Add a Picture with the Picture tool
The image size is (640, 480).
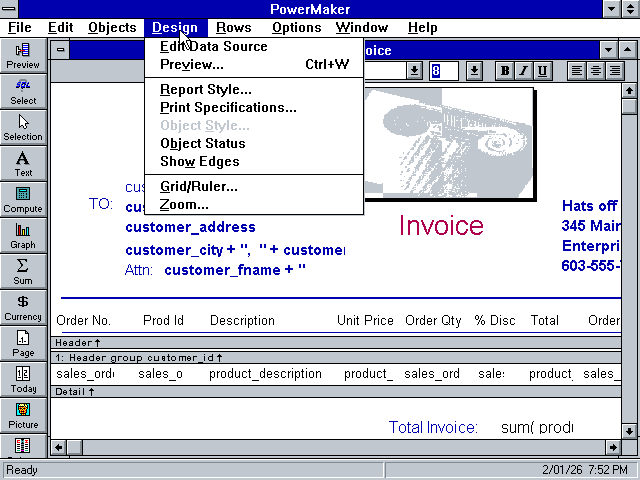tap(23, 415)
